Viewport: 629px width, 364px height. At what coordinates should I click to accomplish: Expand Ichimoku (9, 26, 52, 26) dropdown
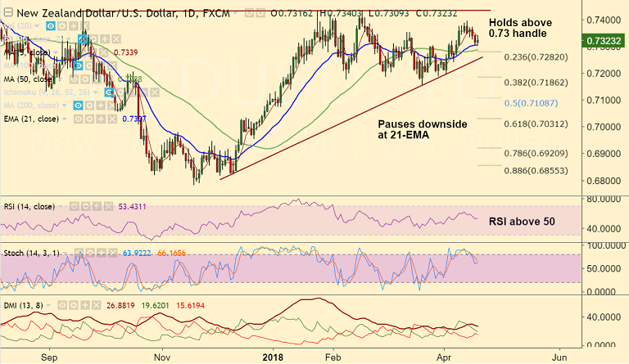coord(96,92)
